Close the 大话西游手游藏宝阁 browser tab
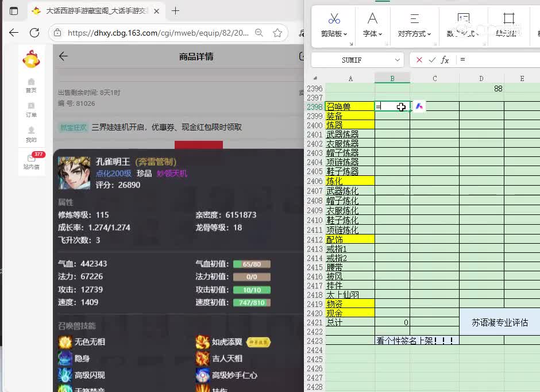 pos(156,11)
